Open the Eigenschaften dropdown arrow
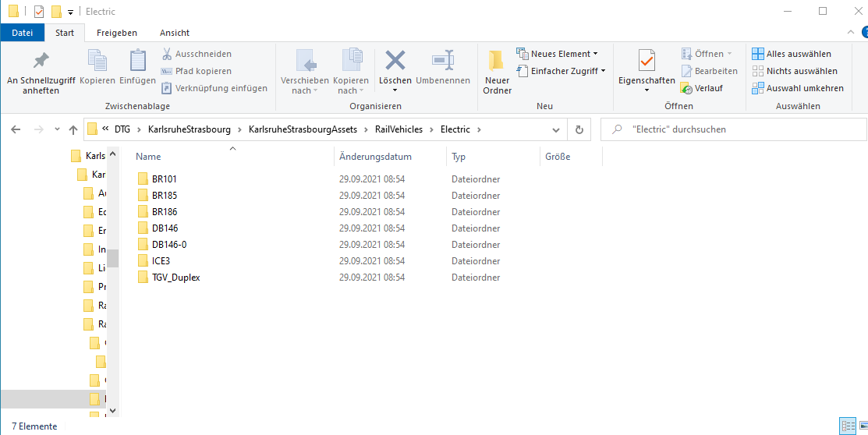The height and width of the screenshot is (435, 868). 647,89
